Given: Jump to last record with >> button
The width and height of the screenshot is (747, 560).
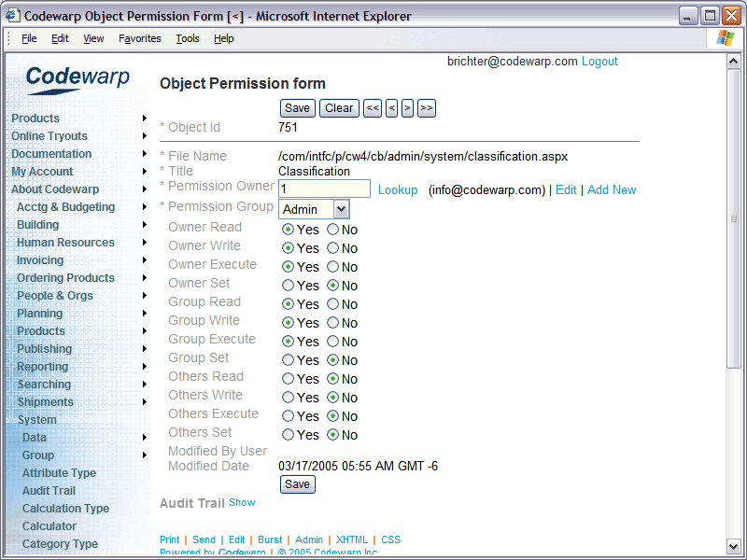Looking at the screenshot, I should click(427, 108).
